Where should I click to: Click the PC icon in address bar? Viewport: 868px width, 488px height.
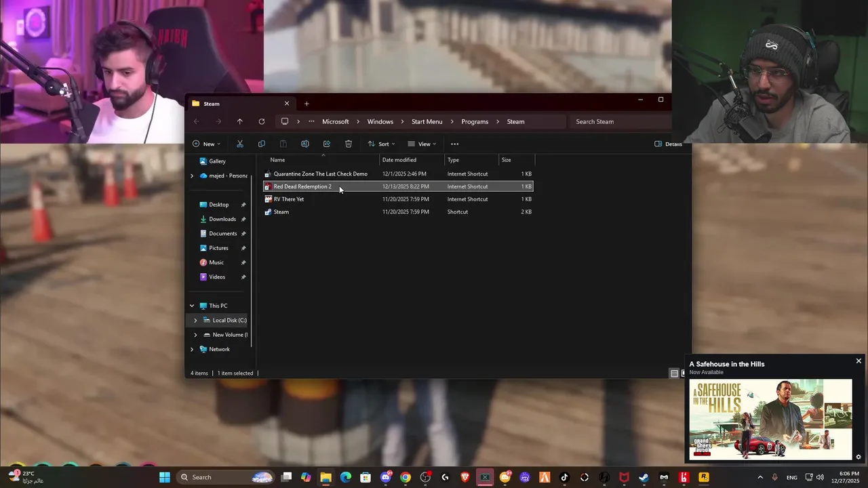[285, 121]
